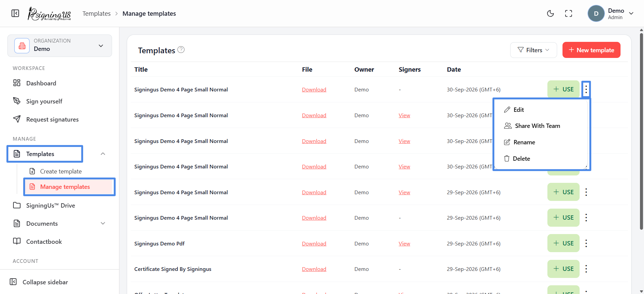Open Create template in the sidebar
Image resolution: width=644 pixels, height=294 pixels.
pos(56,171)
